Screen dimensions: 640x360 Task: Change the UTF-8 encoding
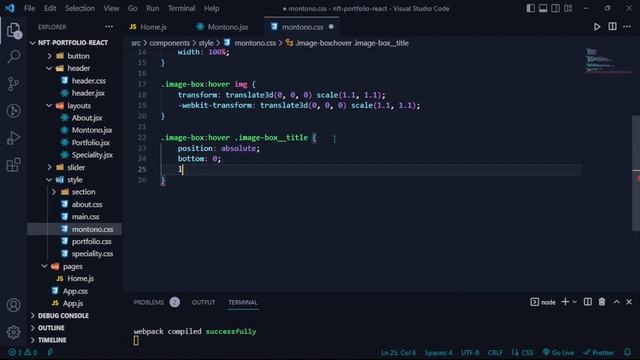(470, 353)
